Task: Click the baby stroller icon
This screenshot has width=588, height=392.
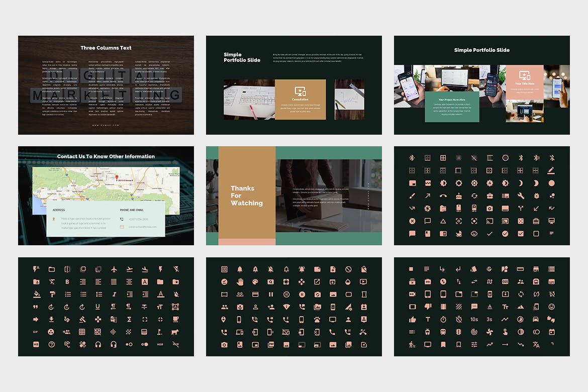Action: point(458,234)
